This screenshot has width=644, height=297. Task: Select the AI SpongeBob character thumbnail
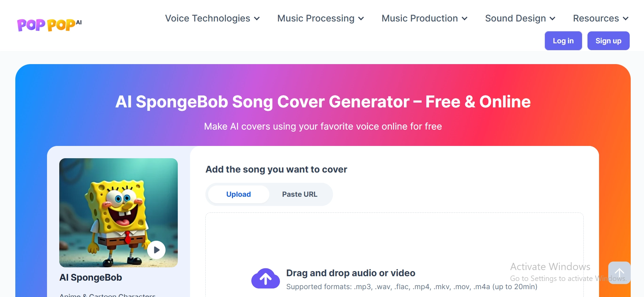118,212
